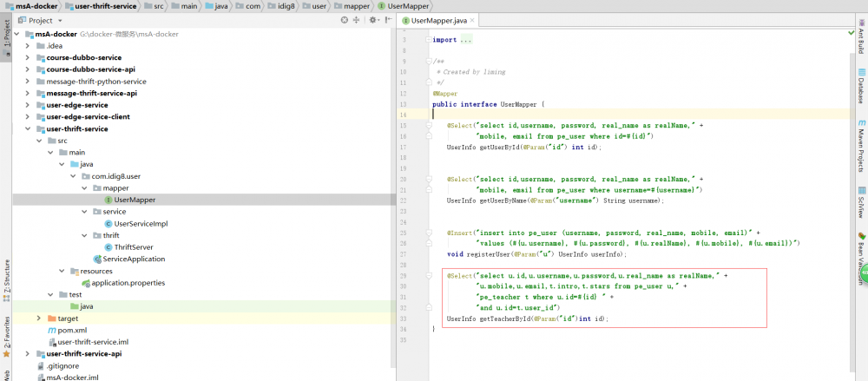868x381 pixels.
Task: Open the Project panel settings gear
Action: [x=373, y=20]
